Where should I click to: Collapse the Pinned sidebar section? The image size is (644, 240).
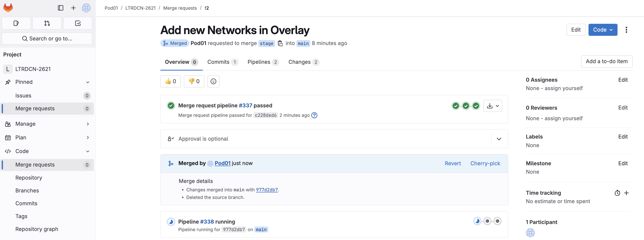pos(87,82)
